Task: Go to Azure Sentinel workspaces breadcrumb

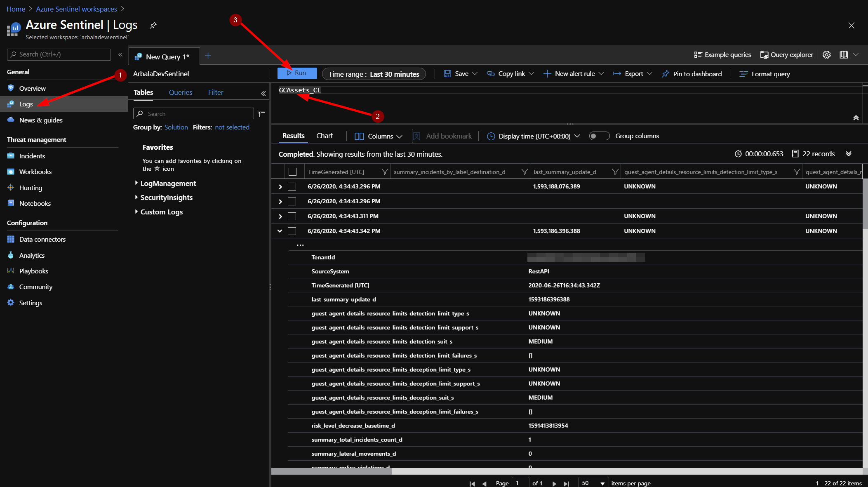Action: point(76,9)
